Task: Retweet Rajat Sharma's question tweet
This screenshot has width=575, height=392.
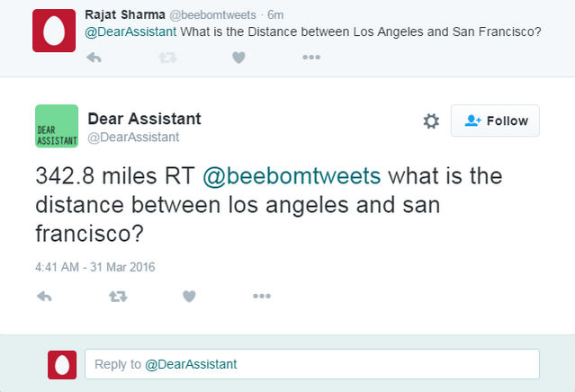Action: click(x=167, y=58)
